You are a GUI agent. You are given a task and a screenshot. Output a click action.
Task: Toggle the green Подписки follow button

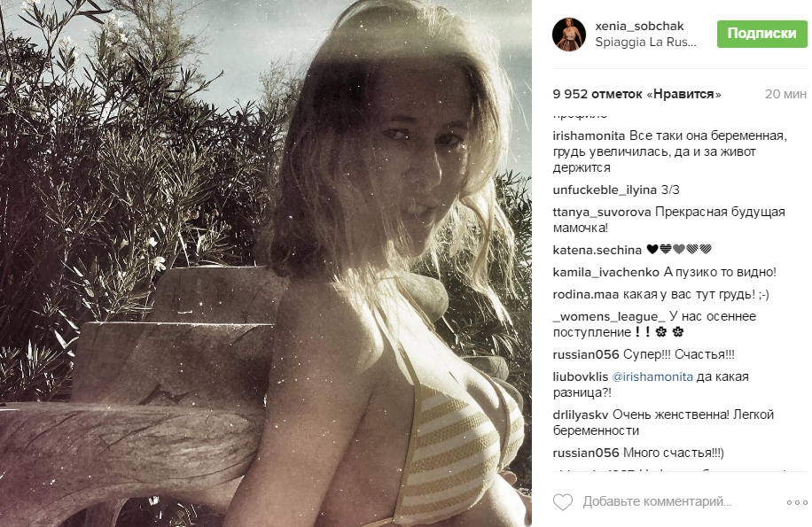click(761, 34)
